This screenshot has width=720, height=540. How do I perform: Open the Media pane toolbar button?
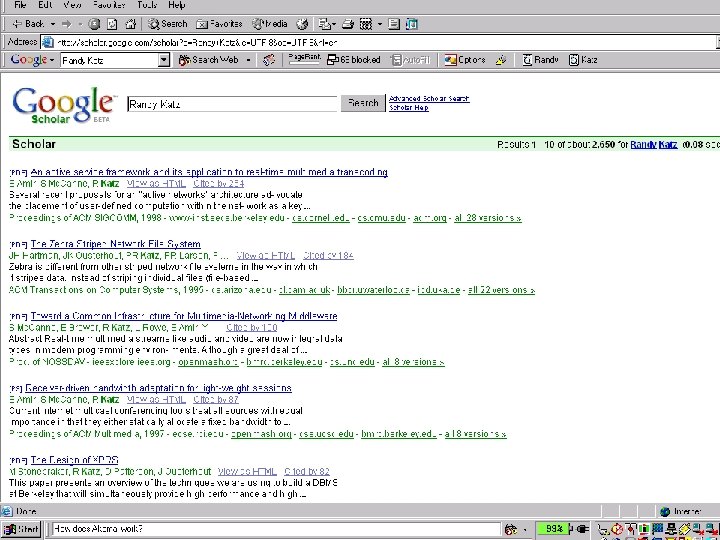(x=270, y=24)
